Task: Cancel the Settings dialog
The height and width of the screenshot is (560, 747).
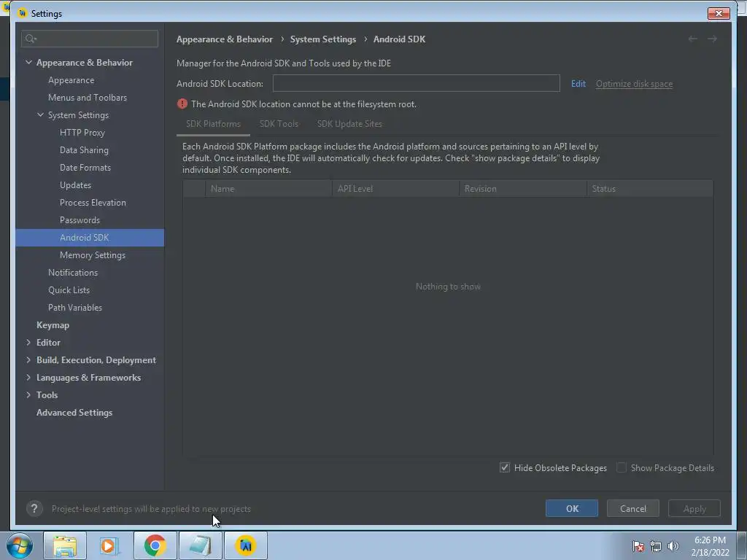Action: pos(633,508)
